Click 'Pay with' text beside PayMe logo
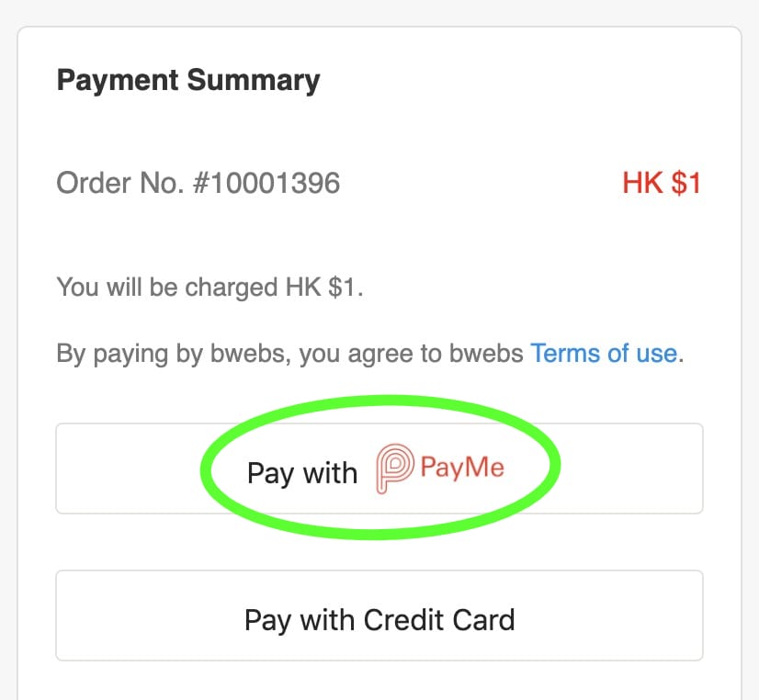Screen dimensions: 759x700 301,472
